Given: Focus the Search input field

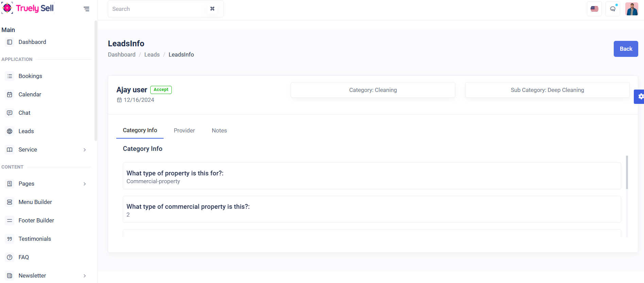Looking at the screenshot, I should pos(158,9).
